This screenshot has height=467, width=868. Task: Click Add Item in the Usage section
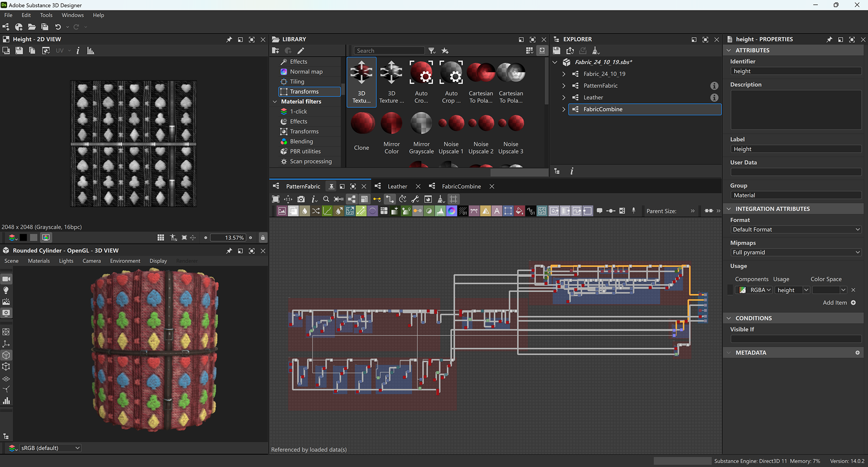click(x=839, y=303)
